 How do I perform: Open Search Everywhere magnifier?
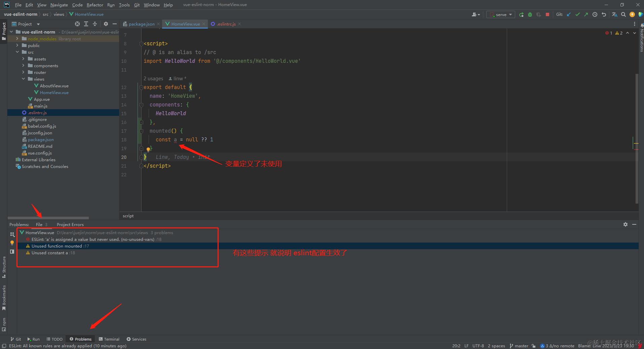click(x=623, y=14)
